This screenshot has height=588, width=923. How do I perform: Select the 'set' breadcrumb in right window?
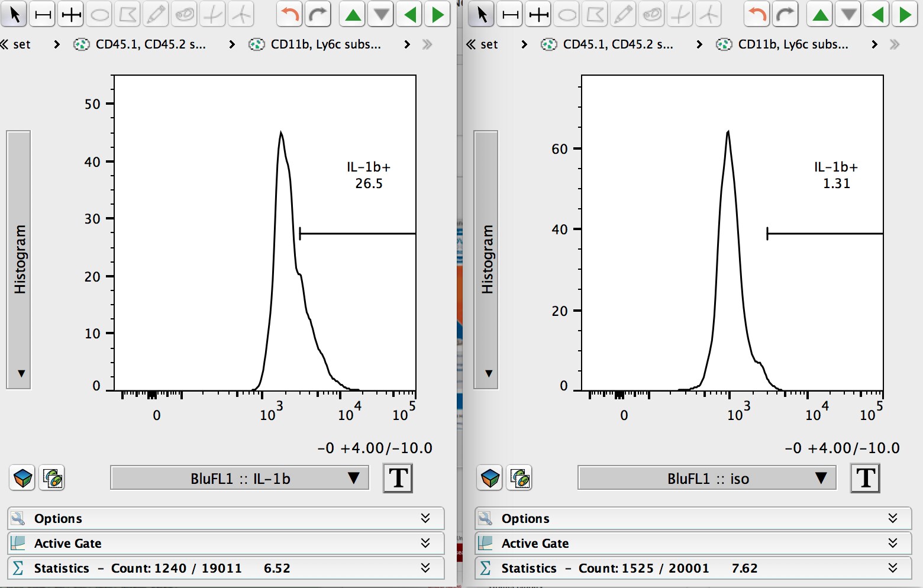(489, 44)
